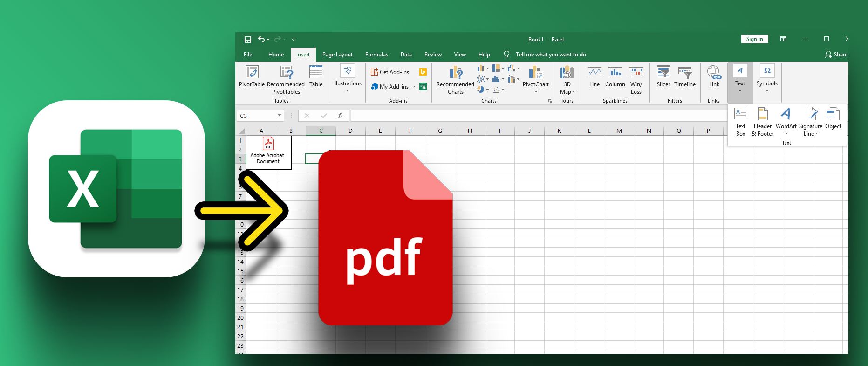Select the Adobe Acrobat Document object
The width and height of the screenshot is (868, 366).
point(268,152)
